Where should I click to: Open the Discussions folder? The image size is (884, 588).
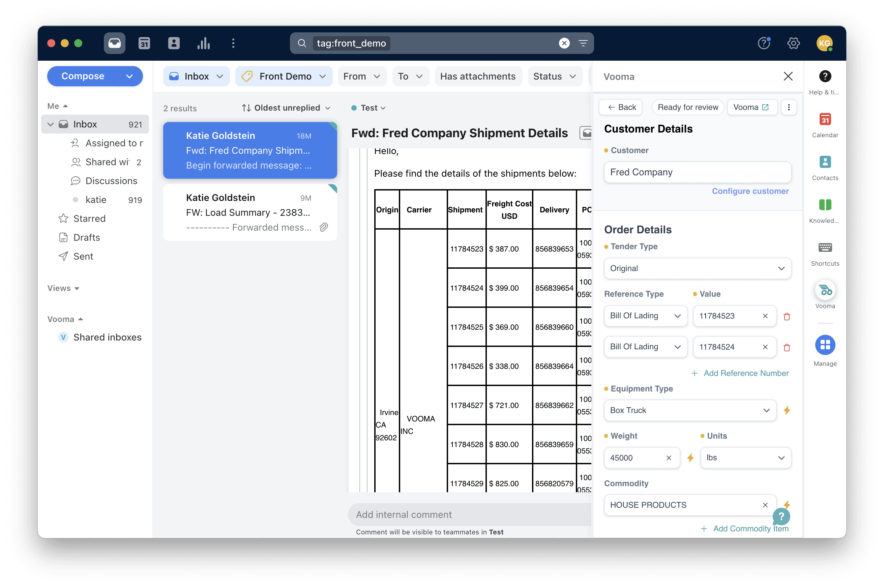coord(104,181)
